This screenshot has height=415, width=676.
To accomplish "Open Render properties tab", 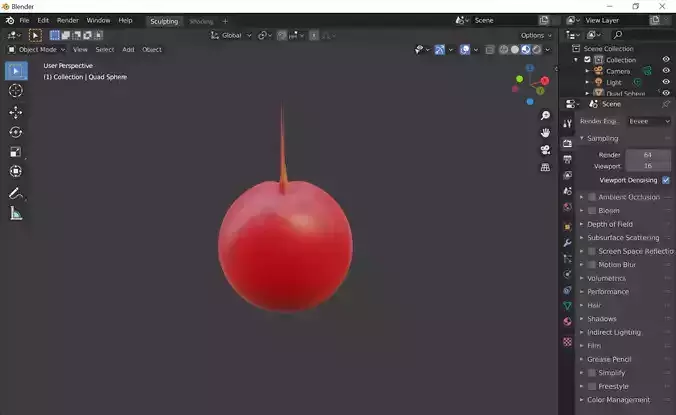I will [x=567, y=143].
